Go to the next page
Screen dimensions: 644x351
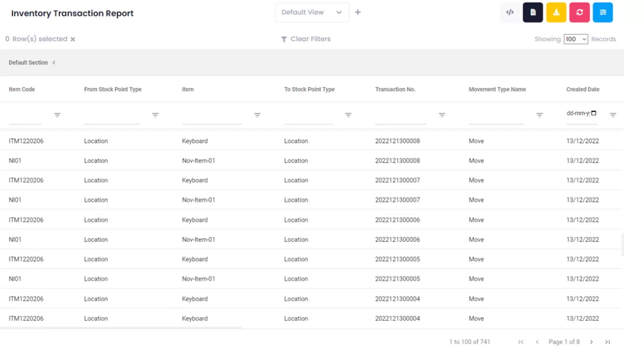click(591, 342)
